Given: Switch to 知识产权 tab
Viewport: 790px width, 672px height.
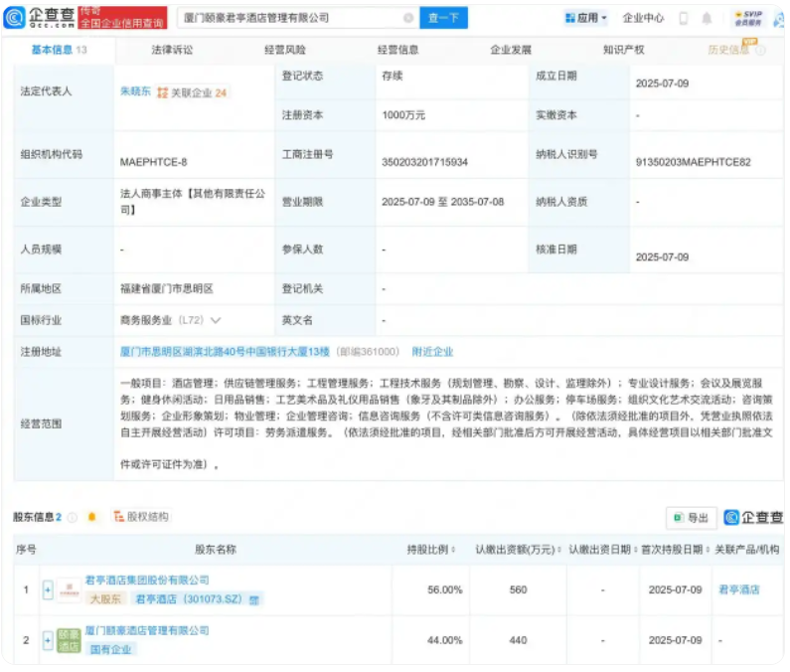Looking at the screenshot, I should [623, 50].
